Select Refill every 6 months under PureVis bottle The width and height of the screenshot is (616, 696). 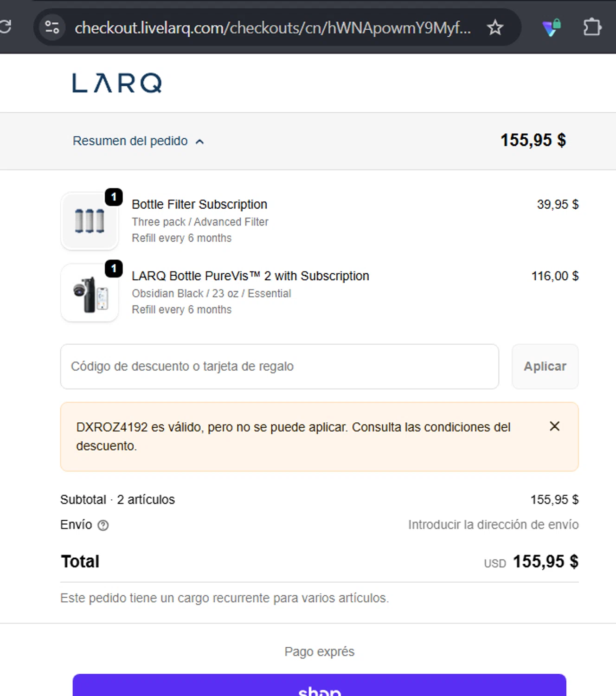tap(181, 309)
